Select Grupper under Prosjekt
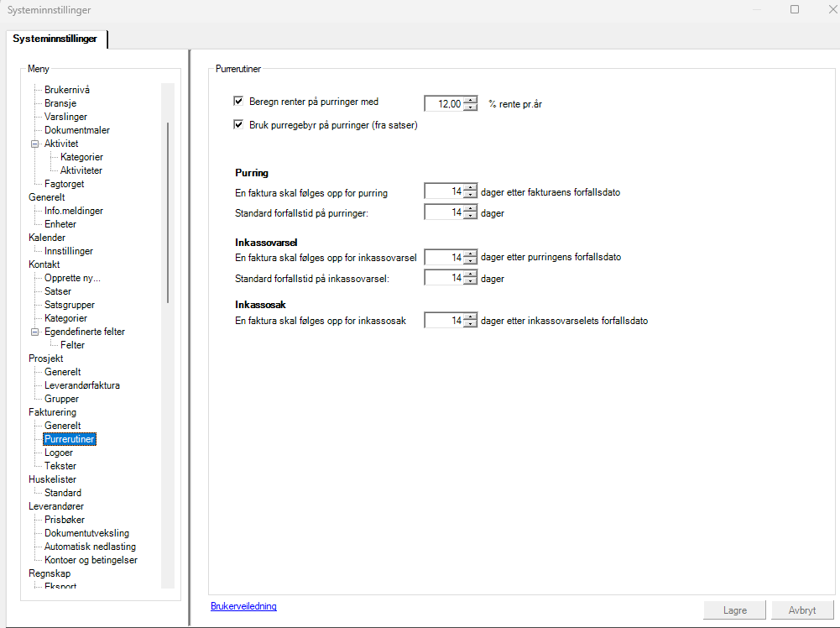The image size is (840, 628). [61, 399]
